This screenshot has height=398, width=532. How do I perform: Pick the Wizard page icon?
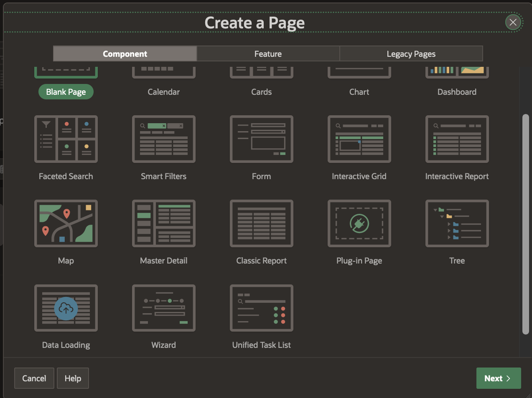tap(164, 308)
